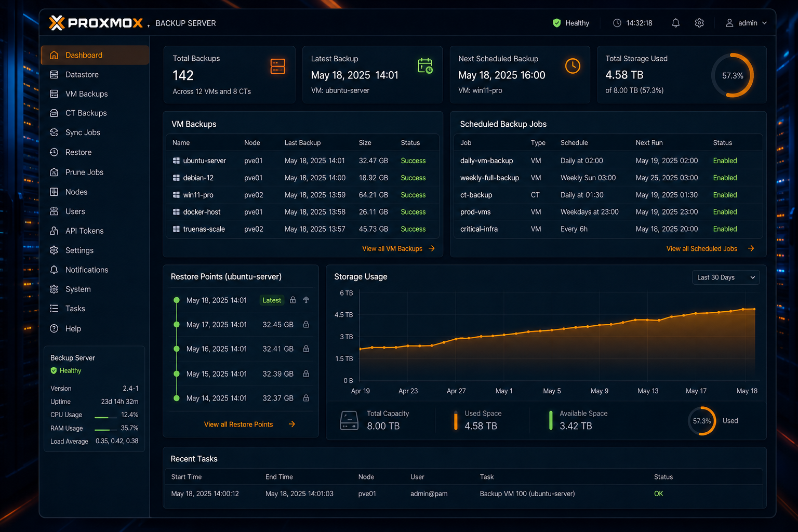Open settings gear in the header
Viewport: 798px width, 532px height.
pos(699,23)
